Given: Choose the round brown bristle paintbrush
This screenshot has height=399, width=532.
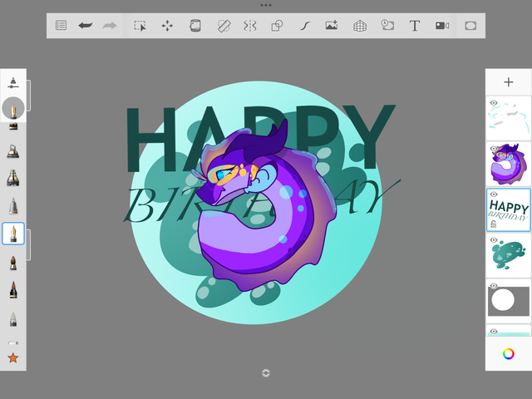Looking at the screenshot, I should 13,263.
